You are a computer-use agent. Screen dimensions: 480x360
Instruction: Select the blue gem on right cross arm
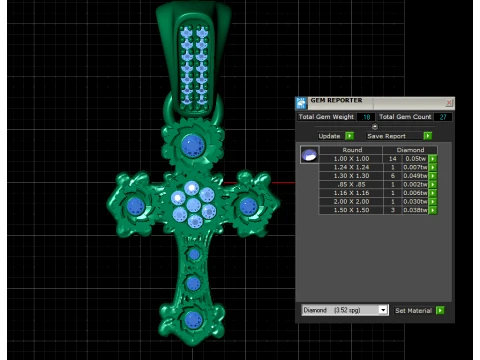tap(249, 206)
